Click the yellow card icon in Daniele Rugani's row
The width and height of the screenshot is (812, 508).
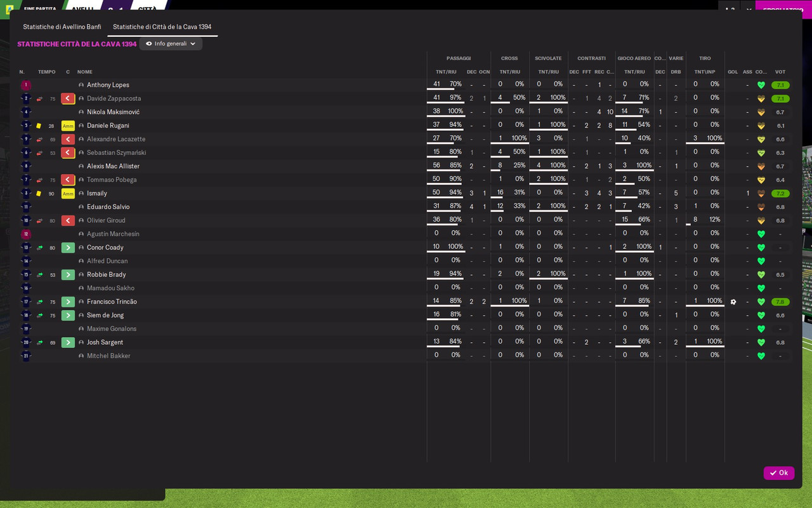tap(39, 126)
